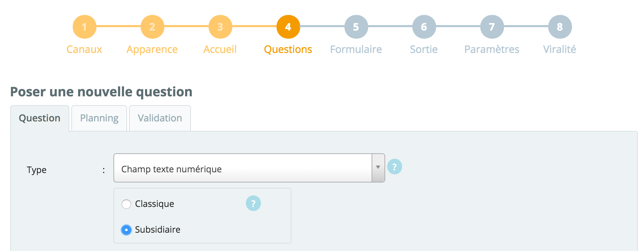644x251 pixels.
Task: Expand Champ texte numérique combo box
Action: pyautogui.click(x=249, y=168)
